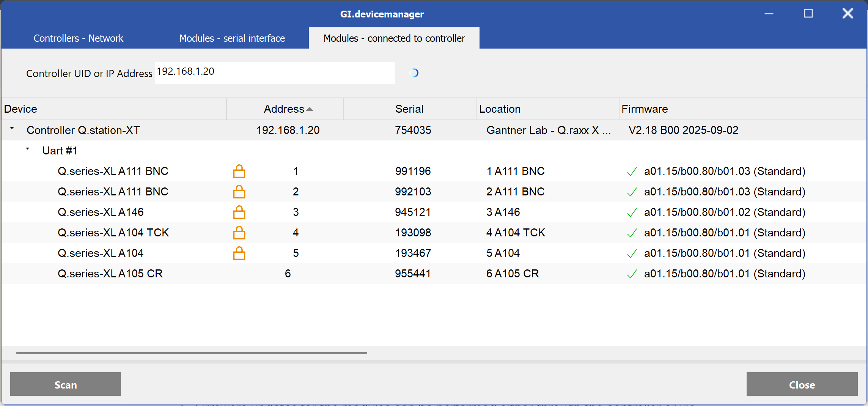Click the lock icon for address 5 module
The width and height of the screenshot is (868, 406).
pyautogui.click(x=239, y=253)
